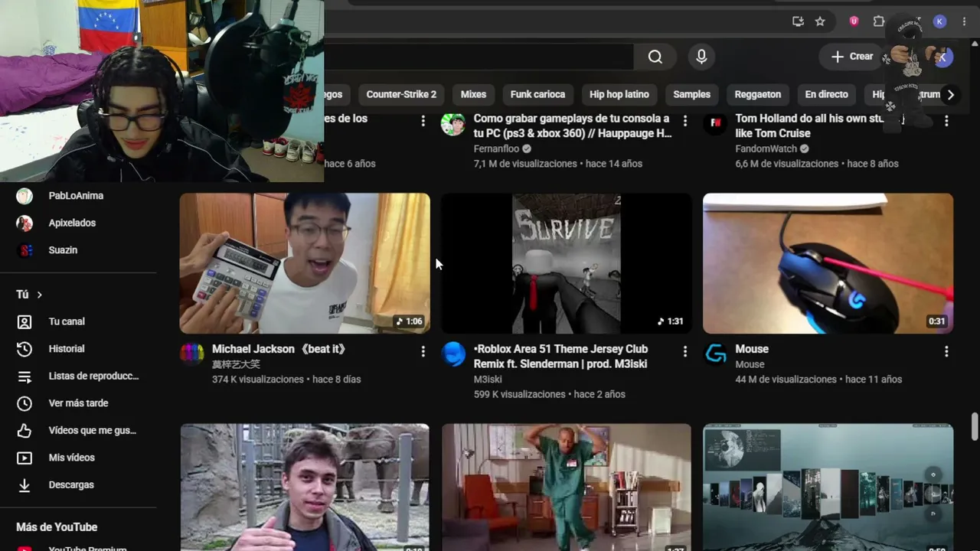
Task: Bookmark this page with the star icon
Action: (x=820, y=21)
